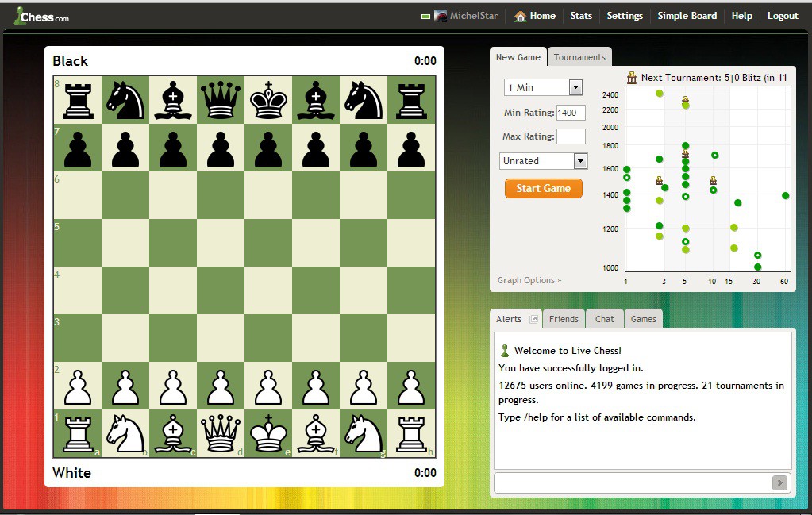
Task: Open the Alerts tab
Action: pos(509,319)
